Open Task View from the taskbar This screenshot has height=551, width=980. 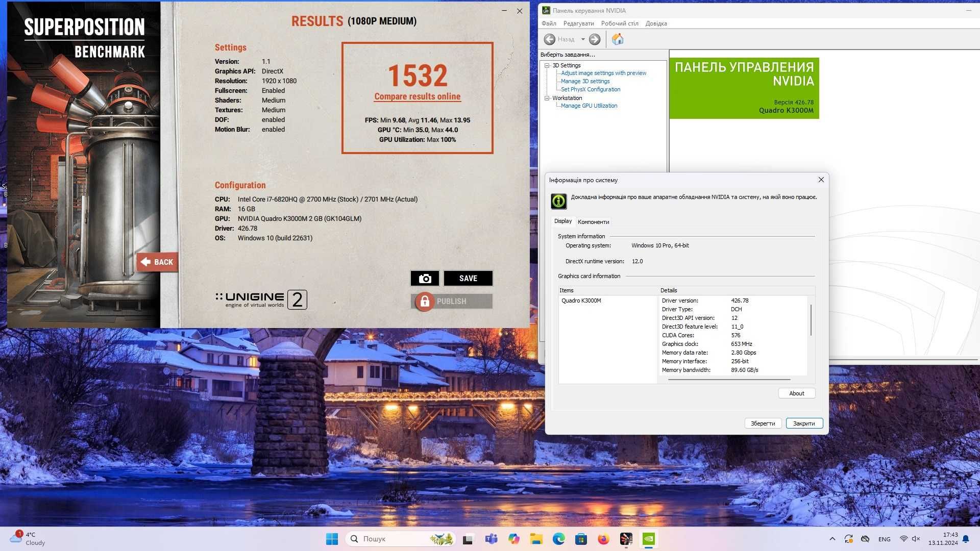(468, 539)
